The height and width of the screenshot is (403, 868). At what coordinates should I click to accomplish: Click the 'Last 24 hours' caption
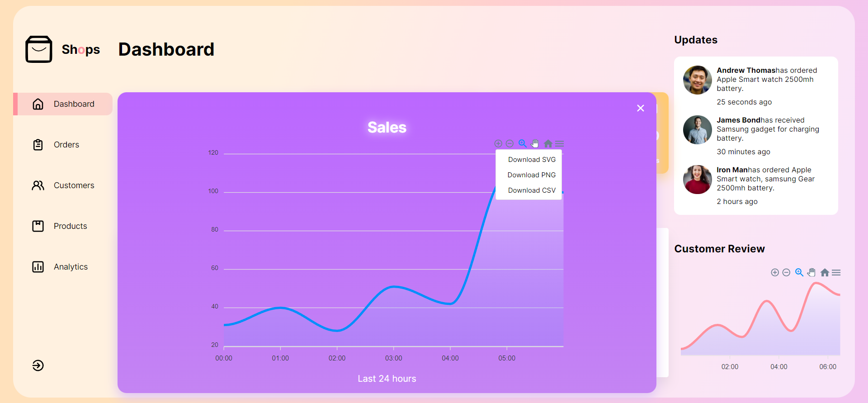(387, 379)
